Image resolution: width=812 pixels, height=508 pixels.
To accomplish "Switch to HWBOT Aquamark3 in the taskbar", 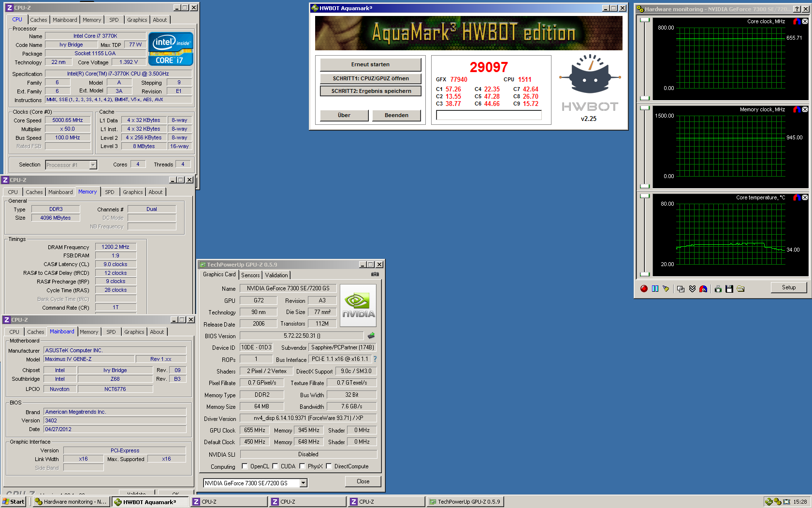I will tap(150, 502).
